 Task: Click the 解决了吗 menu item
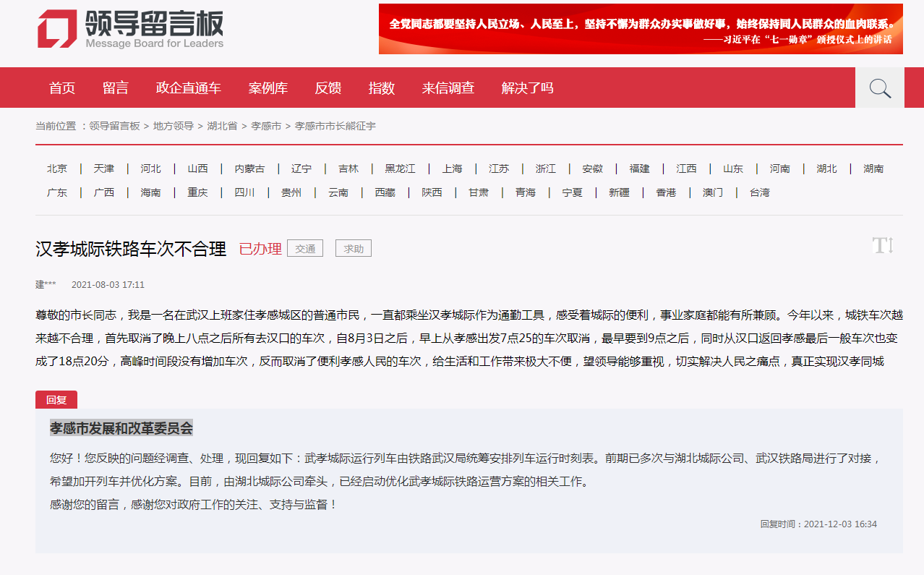tap(528, 88)
